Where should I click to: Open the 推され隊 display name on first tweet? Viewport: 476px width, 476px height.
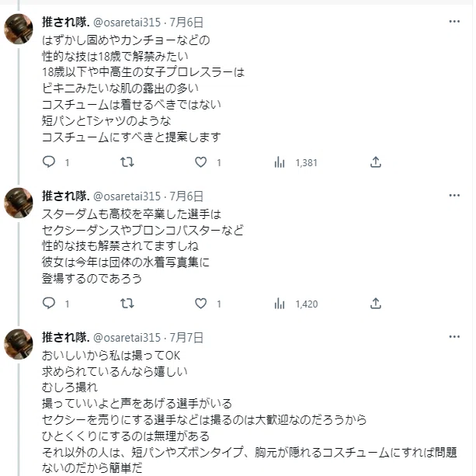pos(65,23)
